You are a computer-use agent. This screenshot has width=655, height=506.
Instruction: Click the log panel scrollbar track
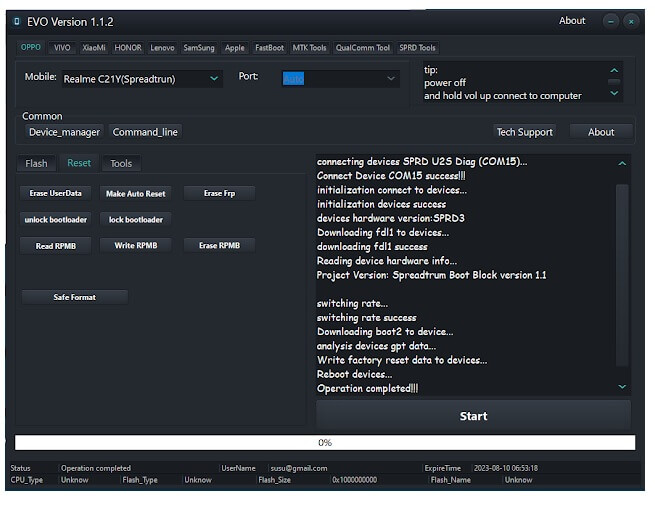[x=622, y=276]
